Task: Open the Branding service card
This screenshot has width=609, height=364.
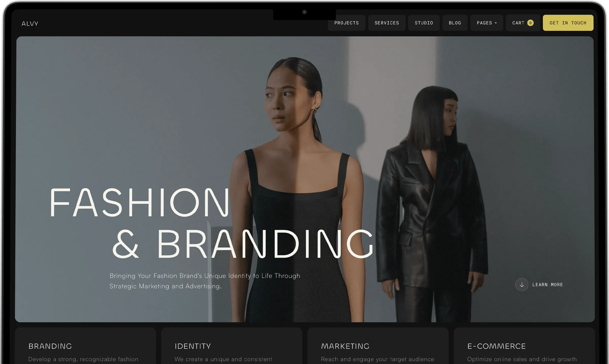Action: pos(86,346)
